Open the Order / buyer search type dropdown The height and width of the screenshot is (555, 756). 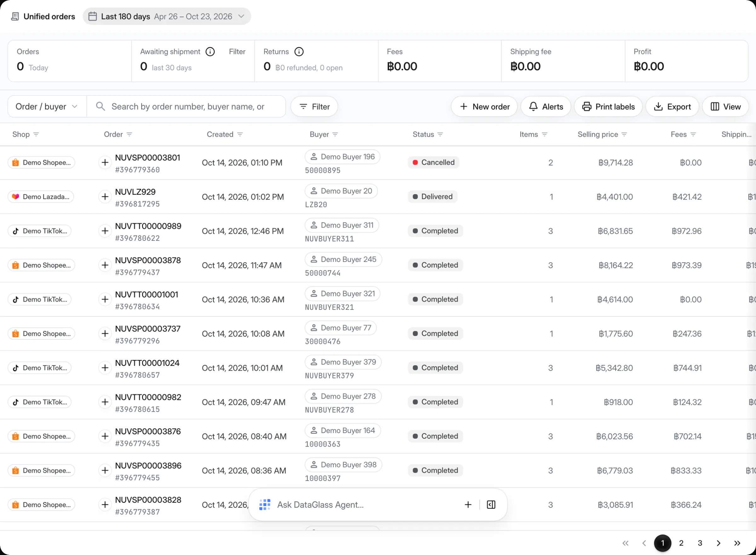tap(47, 107)
